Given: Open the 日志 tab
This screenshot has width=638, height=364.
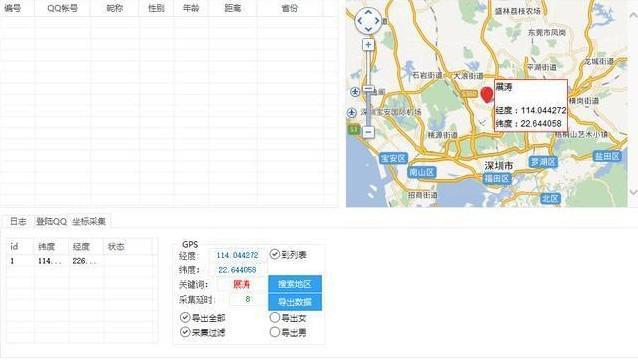Looking at the screenshot, I should click(18, 221).
